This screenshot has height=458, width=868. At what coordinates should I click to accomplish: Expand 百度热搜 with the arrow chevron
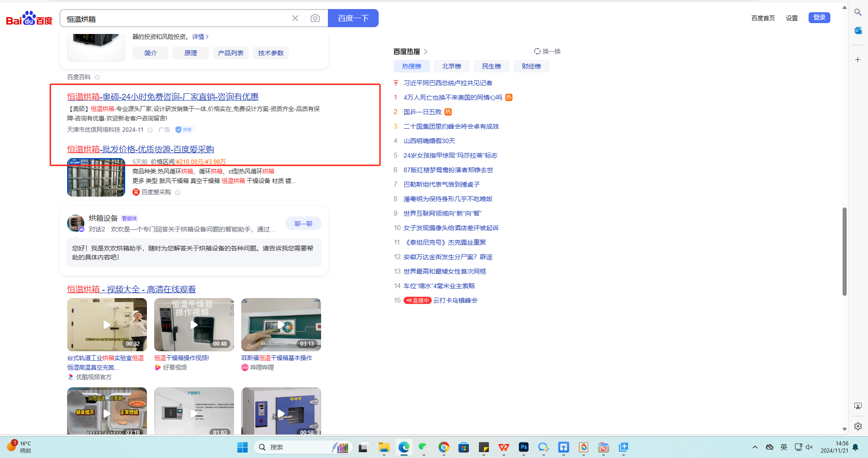tap(425, 52)
